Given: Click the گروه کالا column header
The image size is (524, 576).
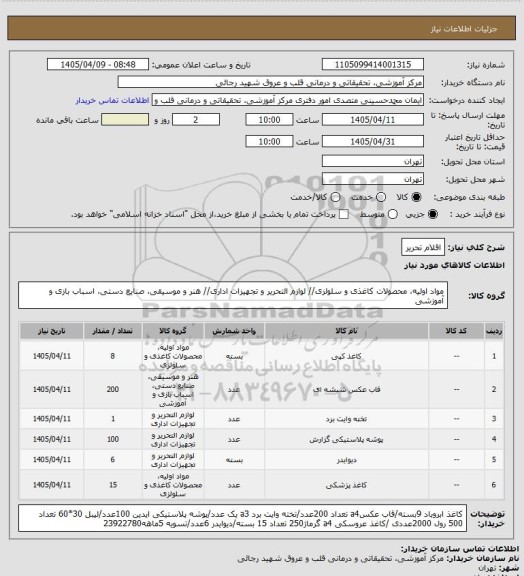Looking at the screenshot, I should coord(173,331).
